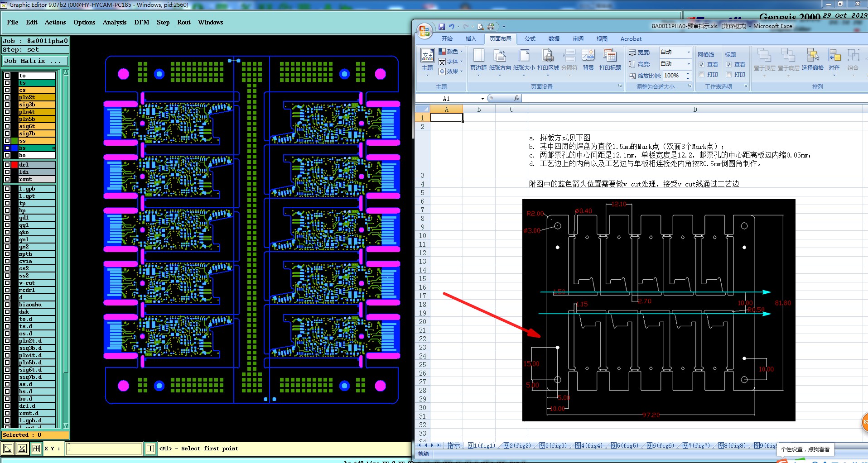
Task: Click the Excel formula bar input
Action: [x=694, y=98]
